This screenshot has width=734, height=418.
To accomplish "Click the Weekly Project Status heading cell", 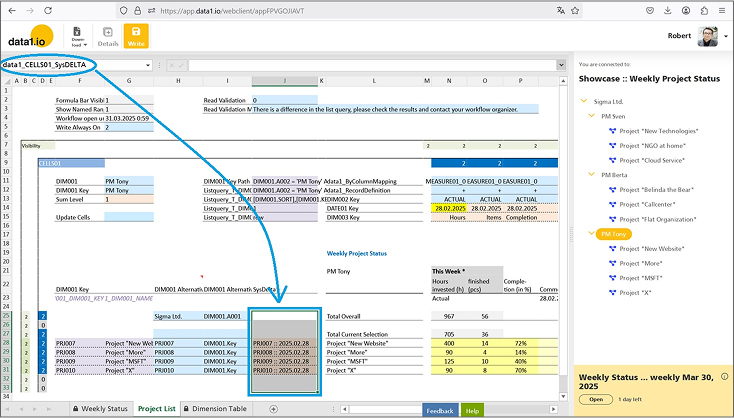I will 357,253.
